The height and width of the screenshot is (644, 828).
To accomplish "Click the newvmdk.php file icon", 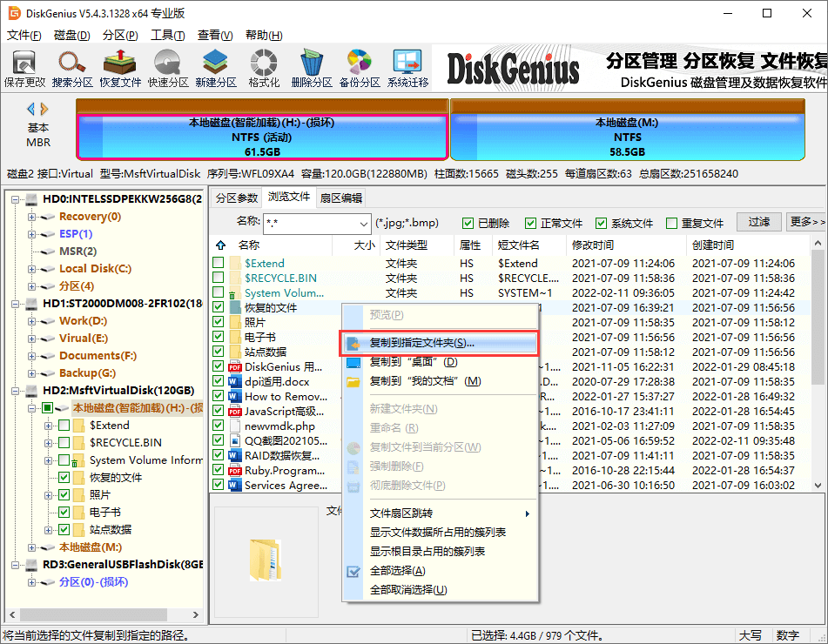I will click(235, 426).
